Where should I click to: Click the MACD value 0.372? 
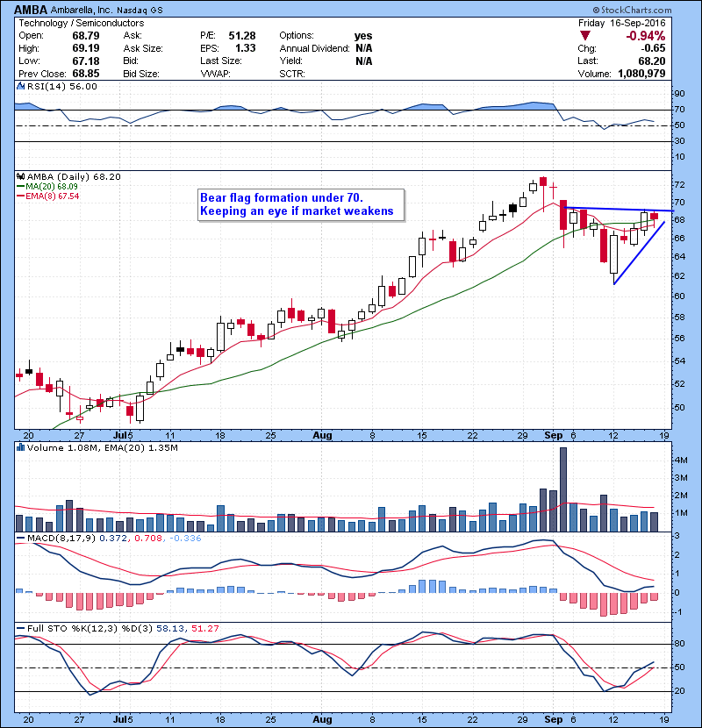(x=113, y=539)
